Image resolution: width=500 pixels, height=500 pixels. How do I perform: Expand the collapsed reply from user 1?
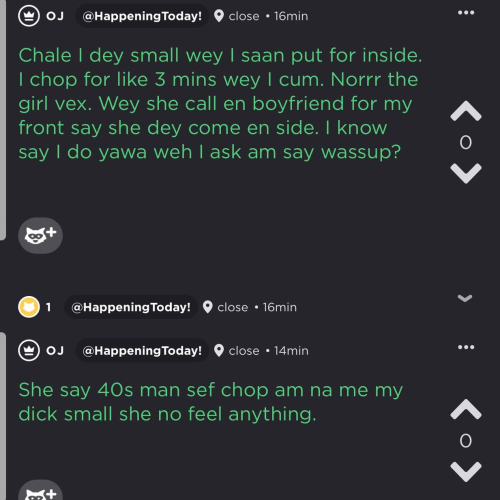[x=465, y=298]
